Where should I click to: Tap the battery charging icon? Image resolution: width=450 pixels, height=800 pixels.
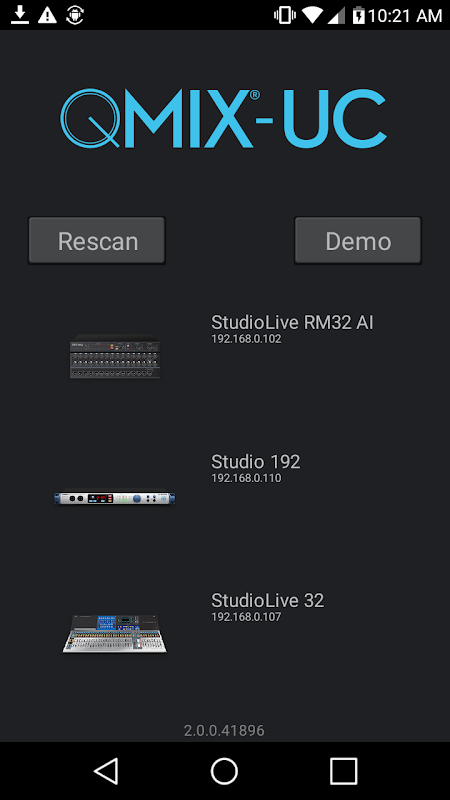[x=359, y=15]
